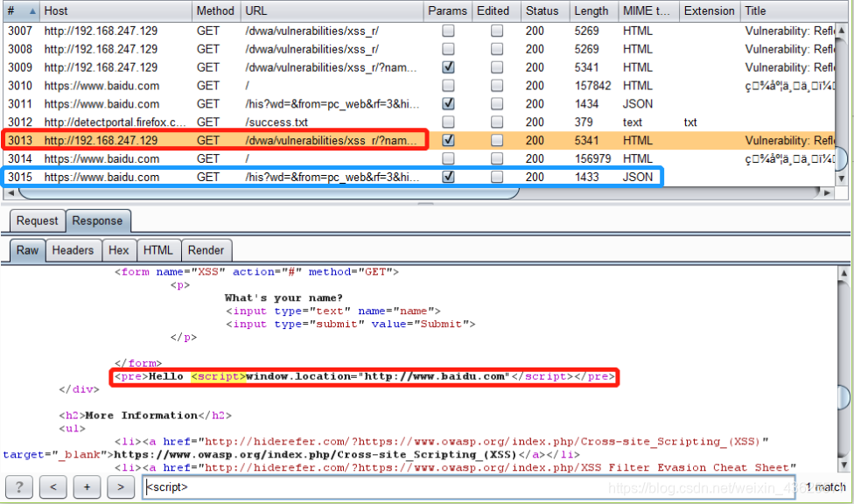The height and width of the screenshot is (504, 854).
Task: Toggle Params checkbox for request 3013
Action: pyautogui.click(x=448, y=140)
